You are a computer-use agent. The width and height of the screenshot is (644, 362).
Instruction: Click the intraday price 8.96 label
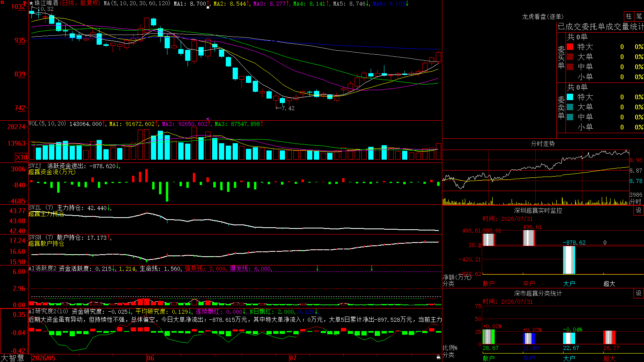(636, 160)
